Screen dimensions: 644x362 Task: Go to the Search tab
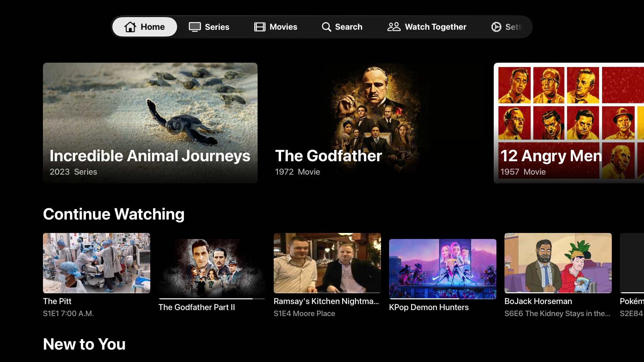click(x=342, y=27)
